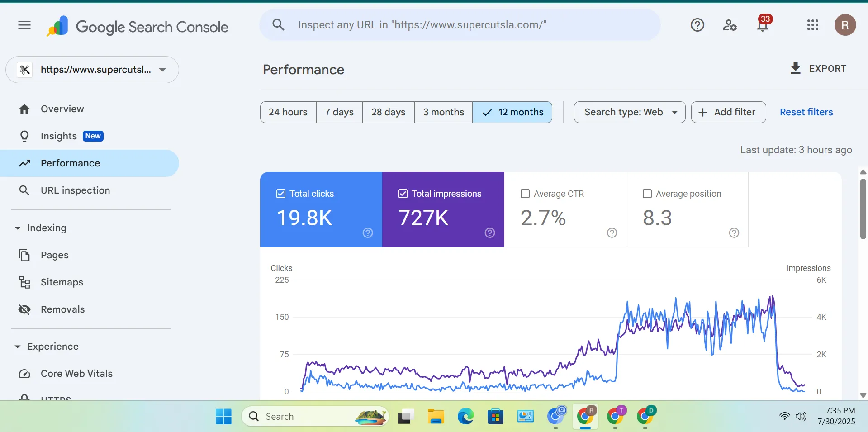Screen dimensions: 868x432
Task: Open Microsoft Edge from the taskbar
Action: pyautogui.click(x=465, y=417)
